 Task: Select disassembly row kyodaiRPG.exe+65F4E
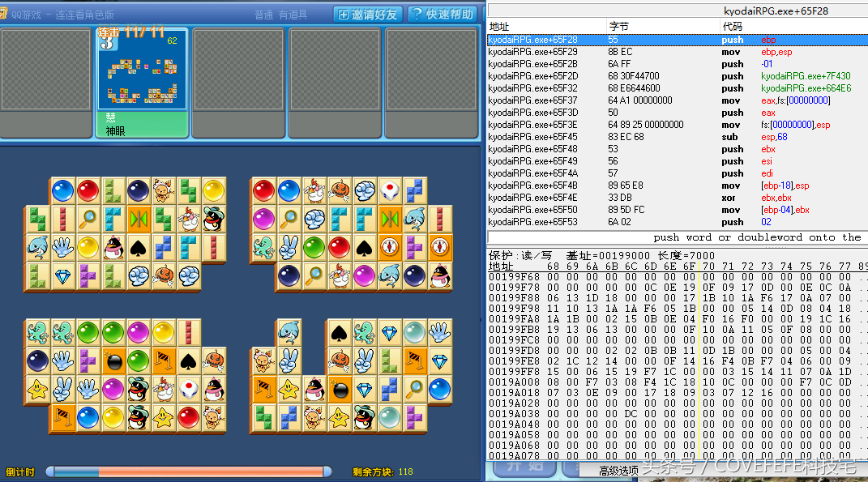[x=678, y=198]
